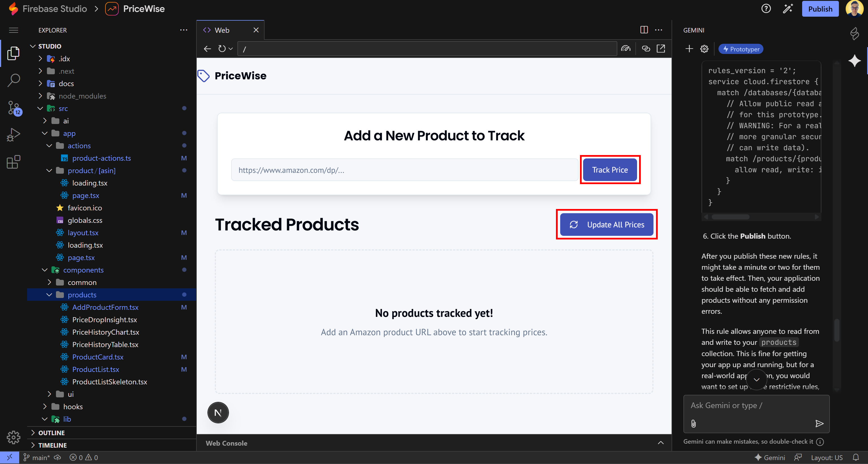
Task: Open the Source Control panel
Action: tap(14, 108)
